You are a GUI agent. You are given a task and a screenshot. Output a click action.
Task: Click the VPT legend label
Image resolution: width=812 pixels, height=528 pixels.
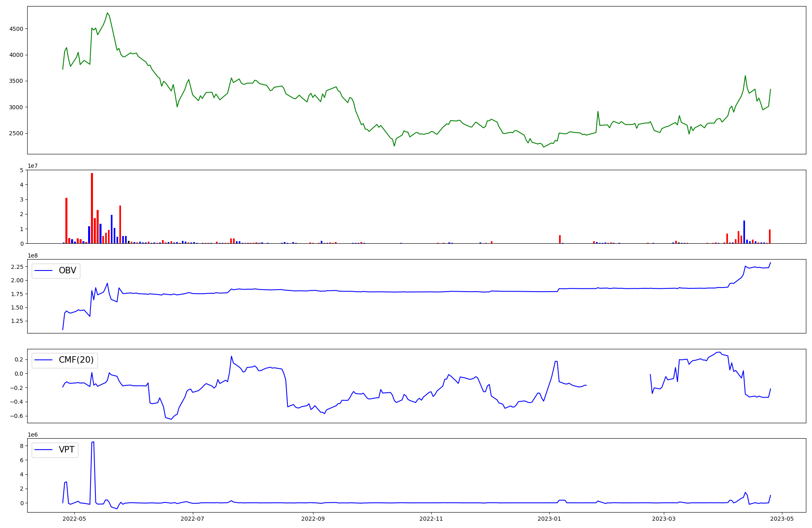click(67, 450)
